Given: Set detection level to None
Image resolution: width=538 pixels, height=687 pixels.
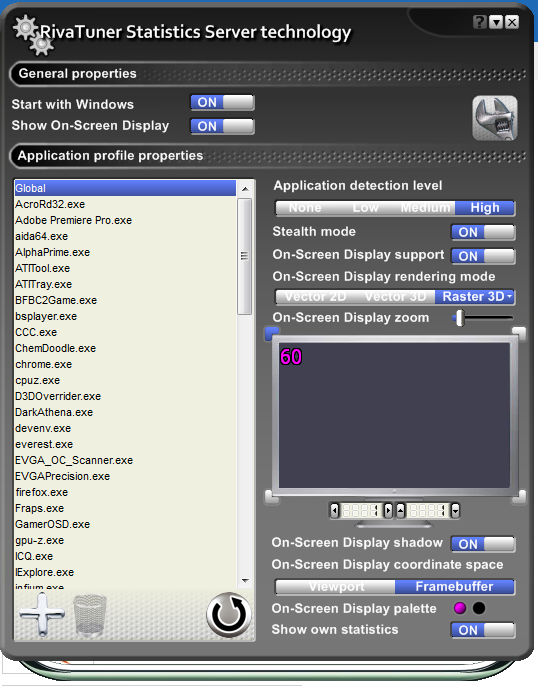Looking at the screenshot, I should click(305, 208).
